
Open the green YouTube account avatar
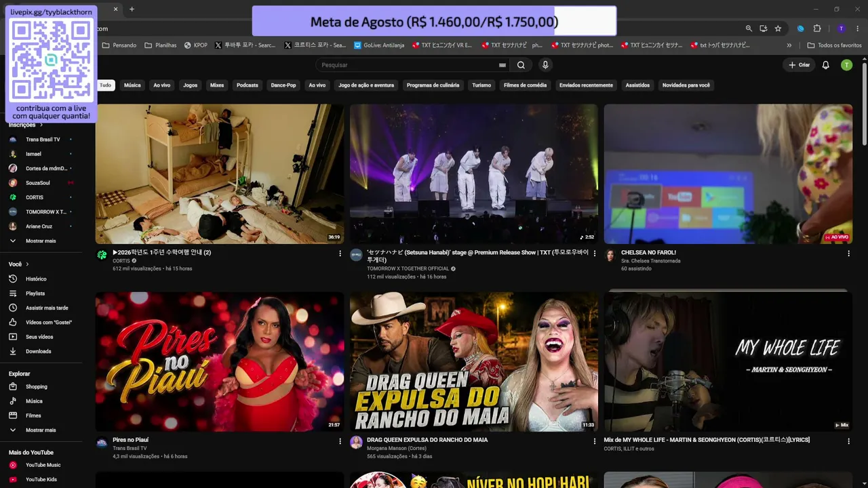(846, 65)
